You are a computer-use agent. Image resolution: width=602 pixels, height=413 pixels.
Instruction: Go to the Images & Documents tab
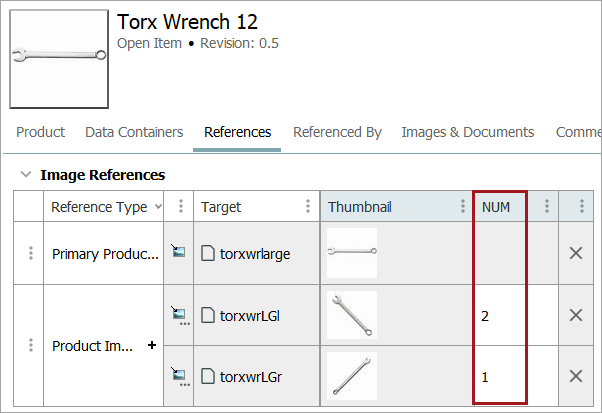click(x=467, y=132)
